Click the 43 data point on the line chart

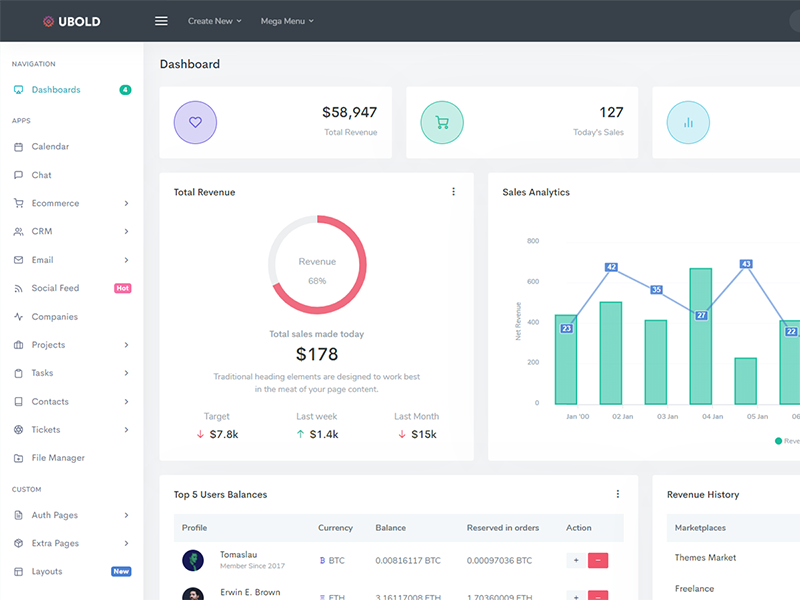pyautogui.click(x=746, y=264)
